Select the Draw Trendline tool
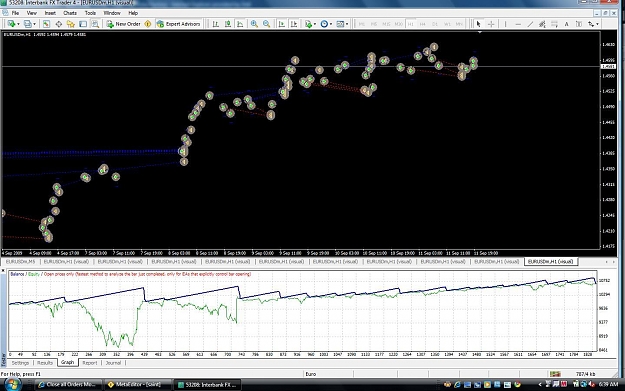 pyautogui.click(x=530, y=24)
